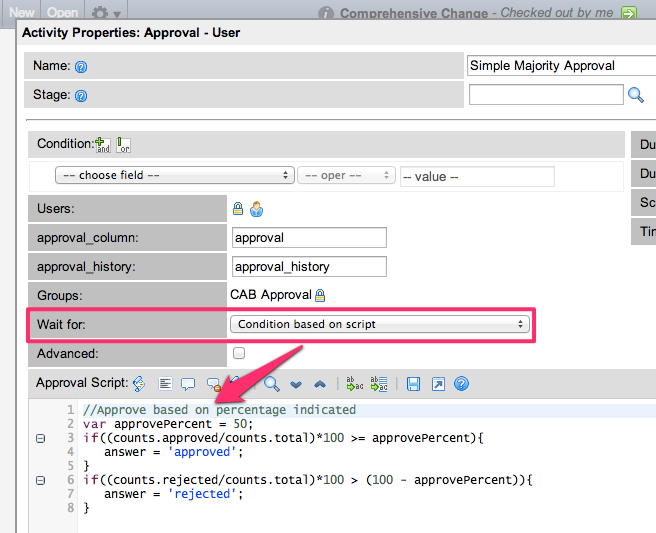Open the Wait for dropdown
Screen dimensions: 656x533
[x=378, y=324]
